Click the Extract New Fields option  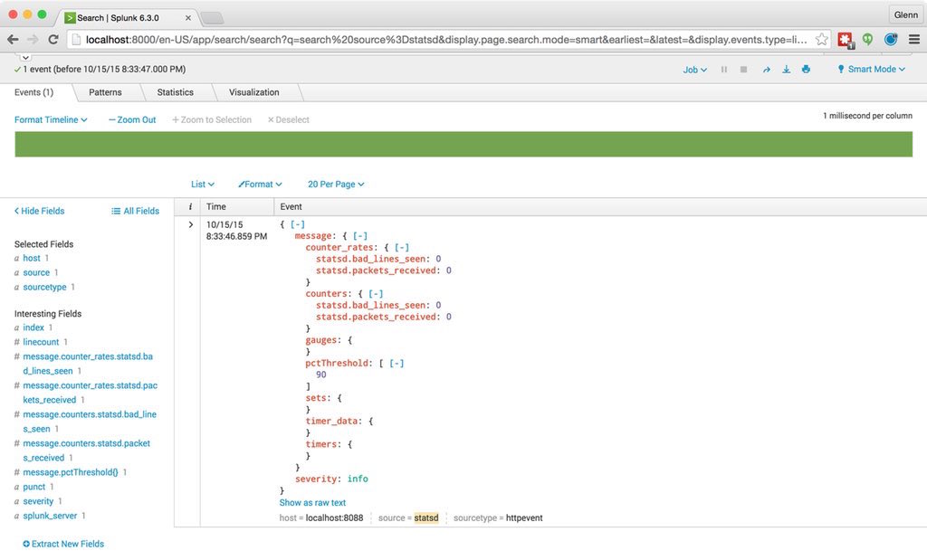coord(62,544)
